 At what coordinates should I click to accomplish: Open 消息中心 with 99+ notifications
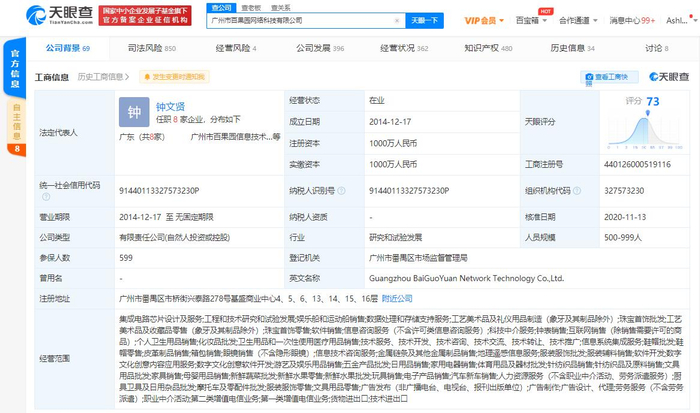coord(632,21)
